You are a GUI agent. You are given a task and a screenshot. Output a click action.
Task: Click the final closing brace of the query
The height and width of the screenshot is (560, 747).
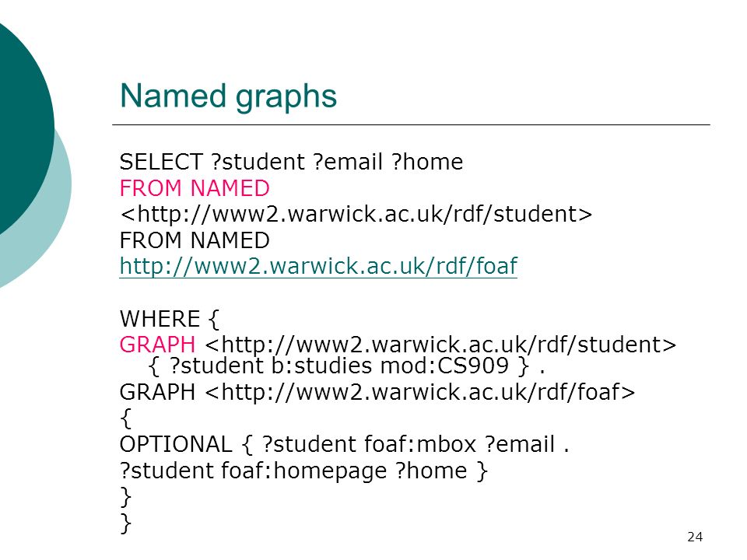click(x=126, y=523)
